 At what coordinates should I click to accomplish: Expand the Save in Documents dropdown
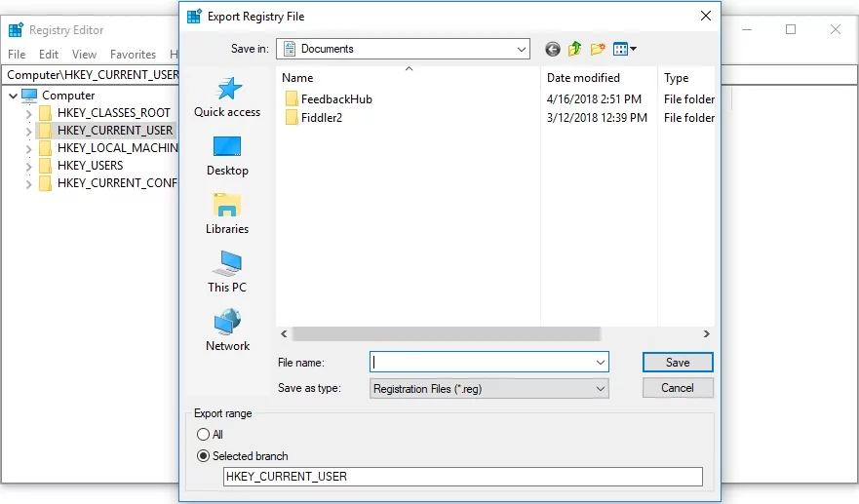click(x=522, y=49)
